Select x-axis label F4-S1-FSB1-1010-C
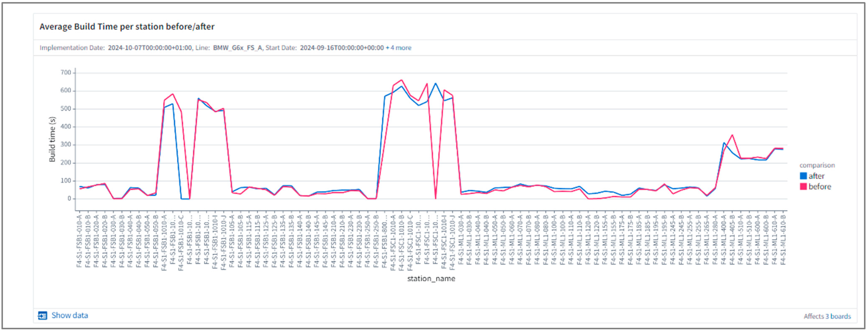 coord(181,243)
